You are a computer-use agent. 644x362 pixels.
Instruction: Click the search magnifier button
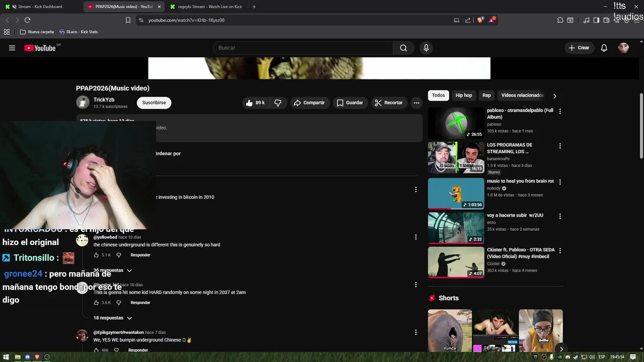click(404, 48)
